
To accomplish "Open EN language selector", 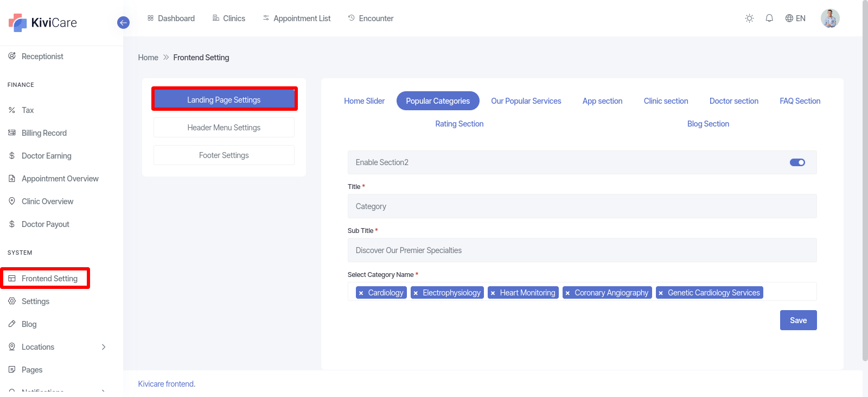I will pos(795,18).
